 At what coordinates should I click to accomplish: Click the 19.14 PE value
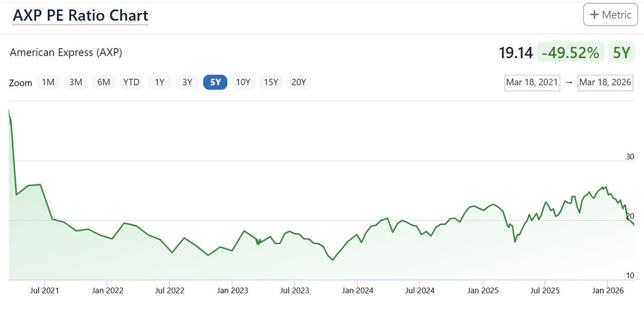click(516, 53)
